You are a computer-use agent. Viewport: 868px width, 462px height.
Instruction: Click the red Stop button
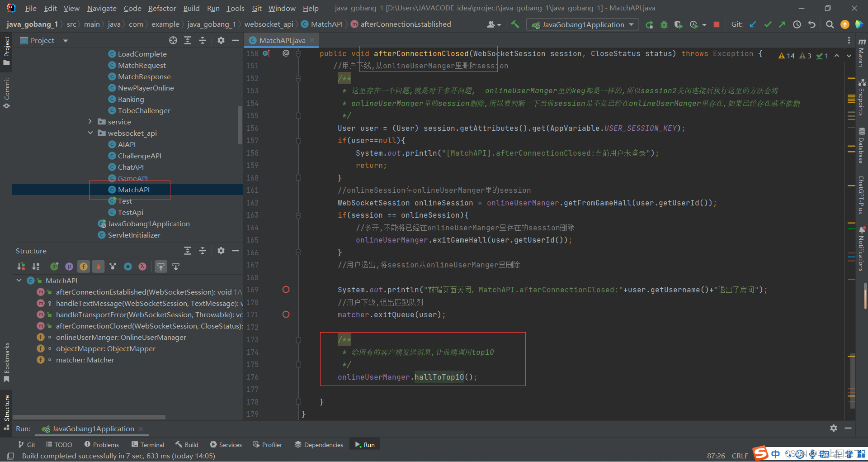coord(717,24)
